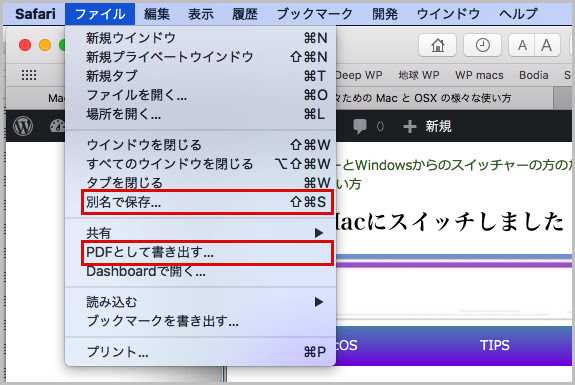Choose ウインドウを閉じる menu item
Image resolution: width=575 pixels, height=385 pixels.
(200, 145)
